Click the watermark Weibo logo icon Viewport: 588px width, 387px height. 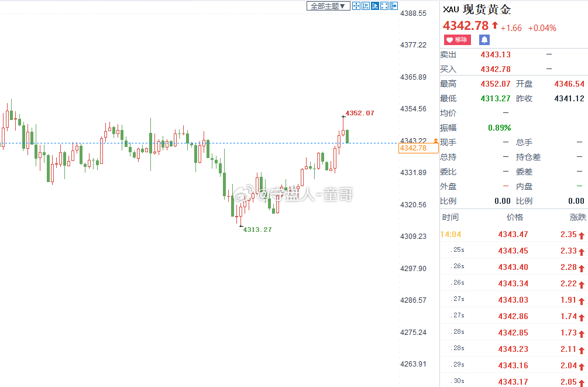(244, 194)
